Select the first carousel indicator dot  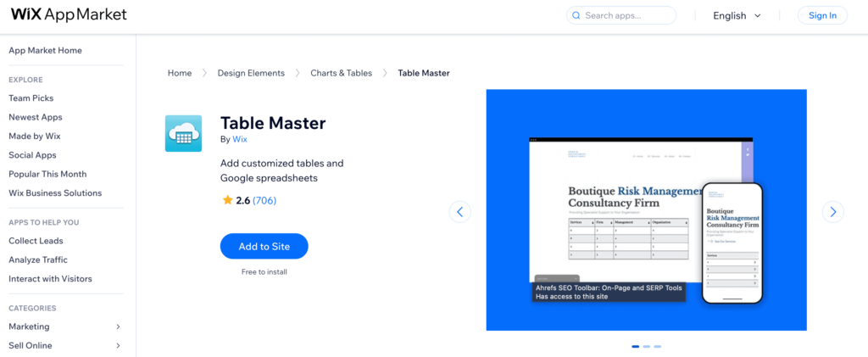(636, 347)
